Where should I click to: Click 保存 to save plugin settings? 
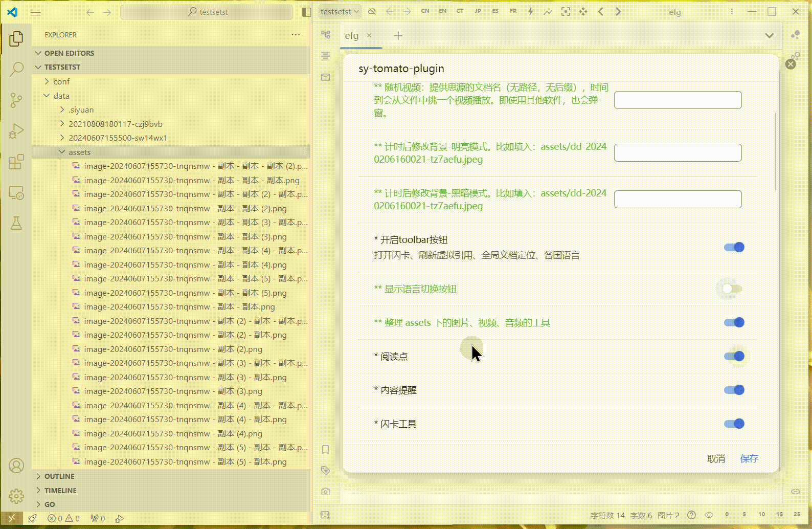click(x=749, y=459)
